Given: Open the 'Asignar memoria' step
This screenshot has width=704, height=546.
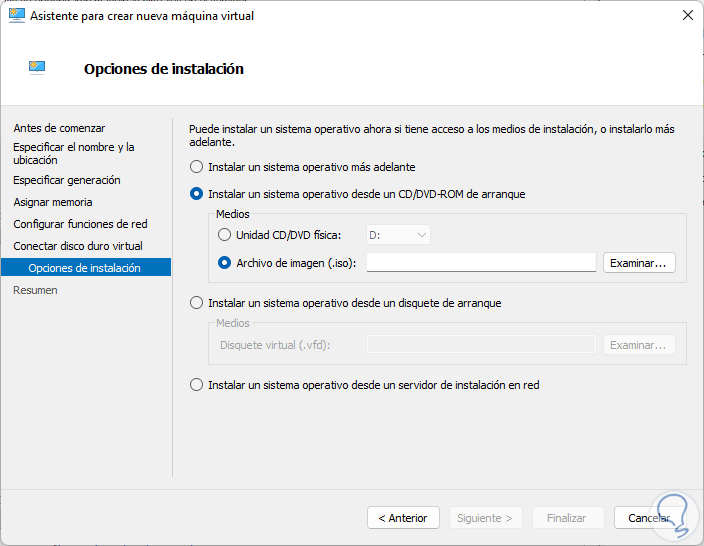Looking at the screenshot, I should 53,202.
